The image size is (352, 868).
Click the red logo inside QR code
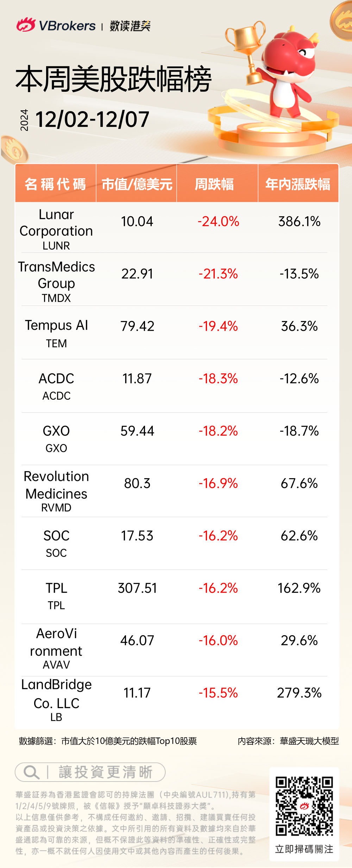pyautogui.click(x=304, y=806)
